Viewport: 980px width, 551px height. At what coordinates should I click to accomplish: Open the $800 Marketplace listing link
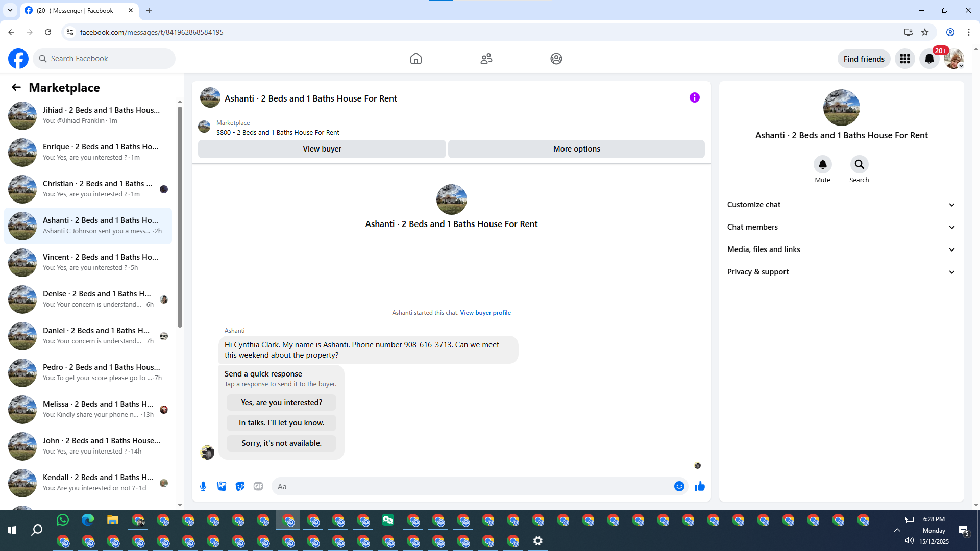pyautogui.click(x=278, y=133)
